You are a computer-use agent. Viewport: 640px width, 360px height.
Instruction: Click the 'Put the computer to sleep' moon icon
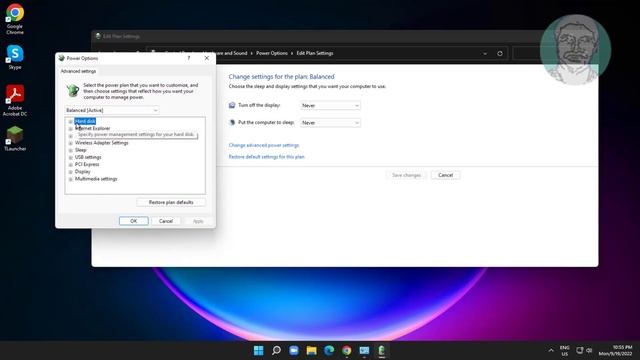point(232,122)
